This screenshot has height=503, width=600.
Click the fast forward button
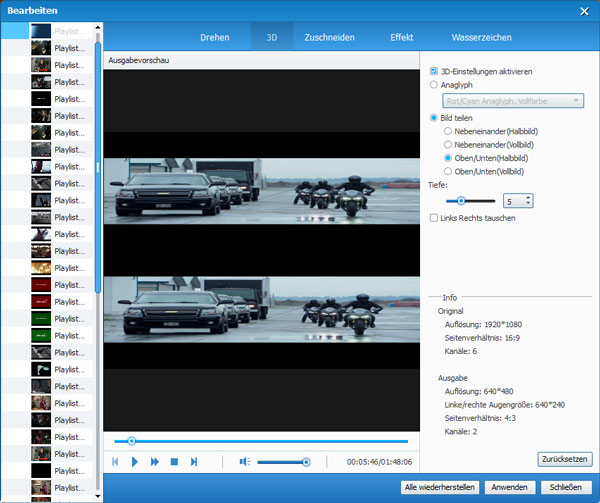[x=155, y=461]
